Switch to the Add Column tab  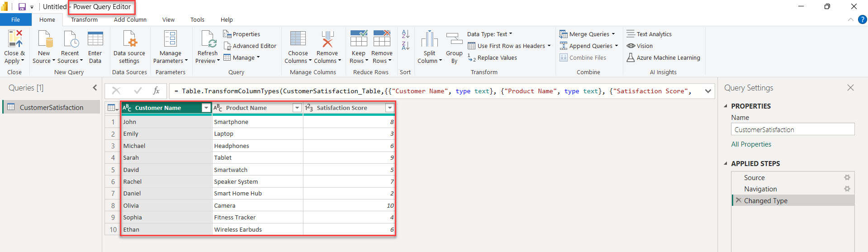click(x=130, y=19)
